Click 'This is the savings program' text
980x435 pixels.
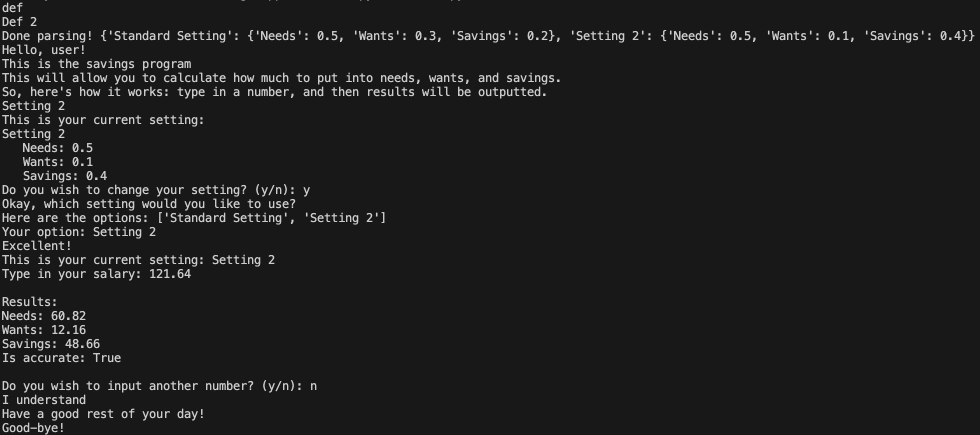[96, 64]
